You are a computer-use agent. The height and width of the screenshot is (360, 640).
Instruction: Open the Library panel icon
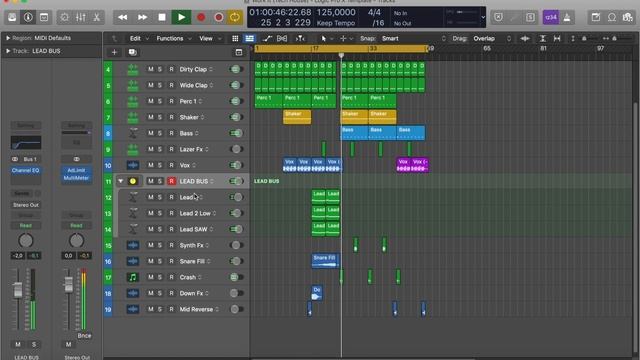pyautogui.click(x=12, y=17)
